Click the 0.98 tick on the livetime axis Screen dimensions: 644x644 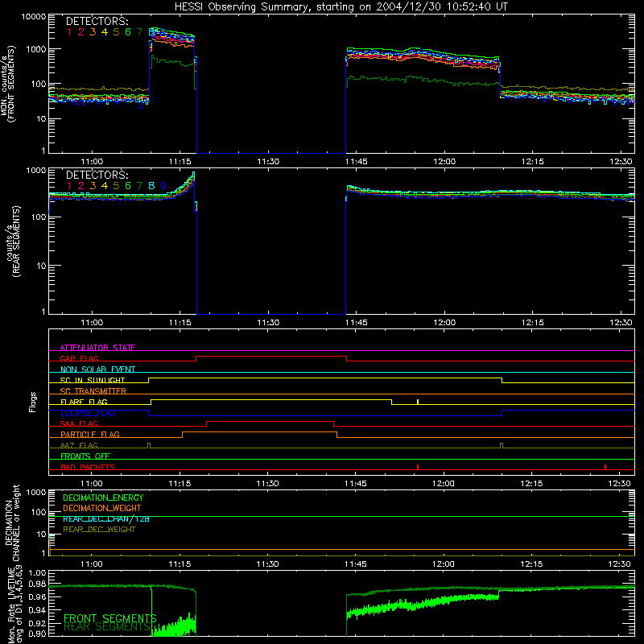[37, 584]
